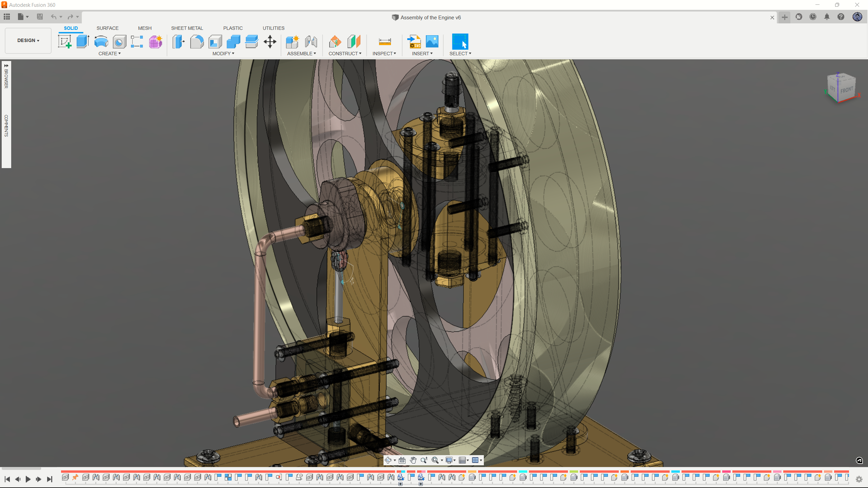Switch to the SURFACE tab
The image size is (868, 488).
[x=107, y=28]
